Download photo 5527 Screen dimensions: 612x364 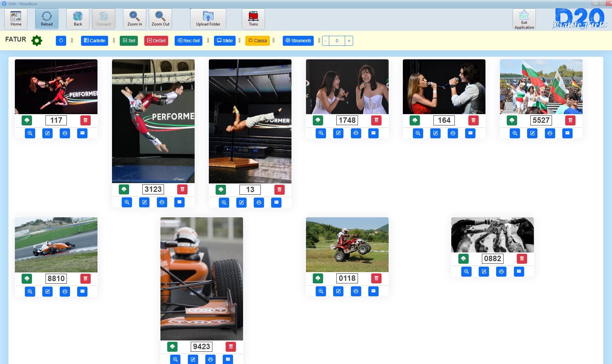coord(512,120)
